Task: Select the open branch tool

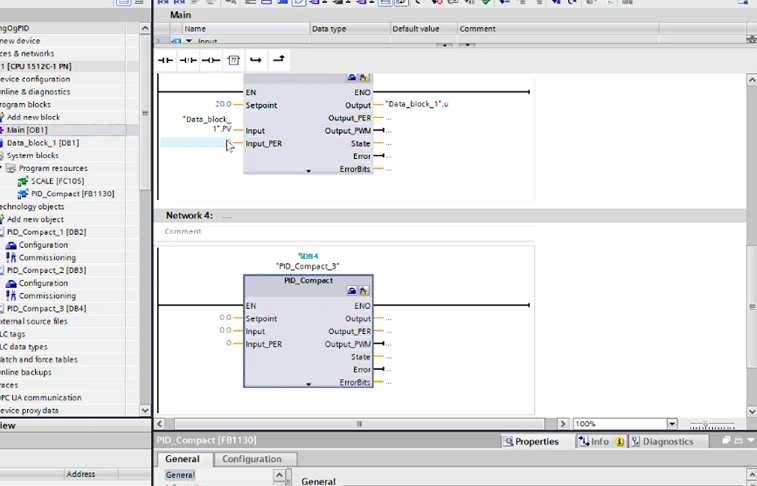Action: [x=256, y=60]
